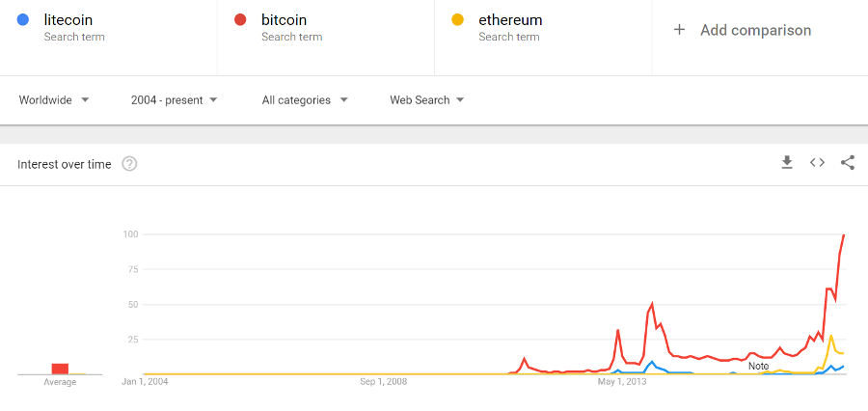Image resolution: width=868 pixels, height=411 pixels.
Task: Click the Add comparison button
Action: click(x=755, y=30)
